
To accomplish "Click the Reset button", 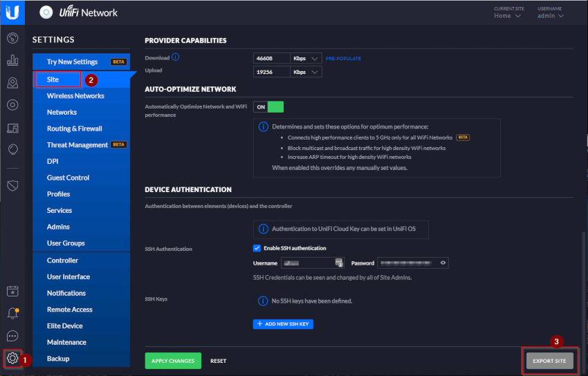I will point(218,361).
